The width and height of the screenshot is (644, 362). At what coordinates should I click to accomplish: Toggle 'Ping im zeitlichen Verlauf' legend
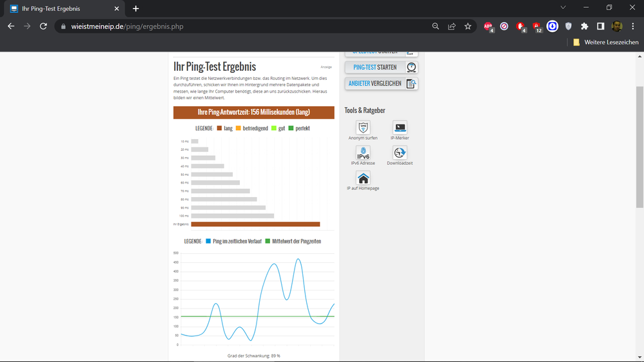point(234,242)
